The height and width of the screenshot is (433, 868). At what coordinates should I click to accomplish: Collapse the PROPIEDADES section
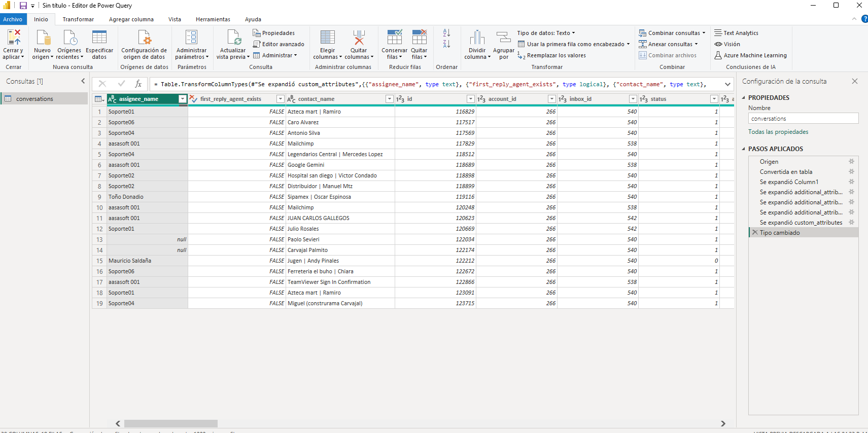pos(744,98)
